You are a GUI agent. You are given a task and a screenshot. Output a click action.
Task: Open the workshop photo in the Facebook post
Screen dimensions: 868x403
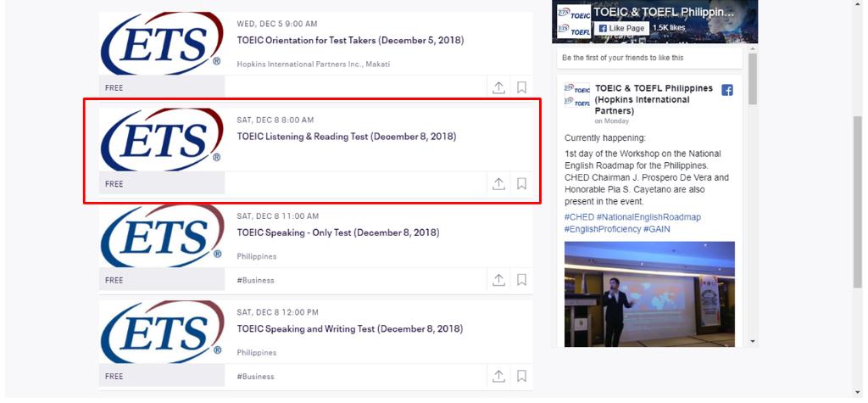[649, 294]
